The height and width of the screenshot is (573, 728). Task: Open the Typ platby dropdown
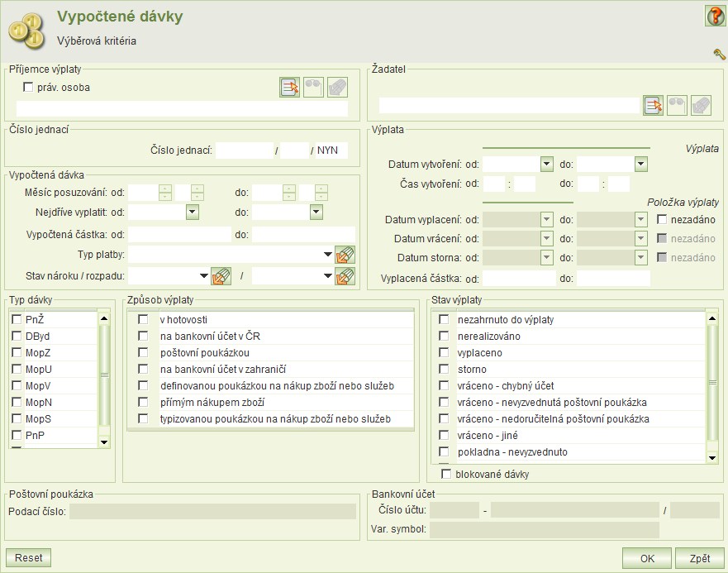[328, 255]
